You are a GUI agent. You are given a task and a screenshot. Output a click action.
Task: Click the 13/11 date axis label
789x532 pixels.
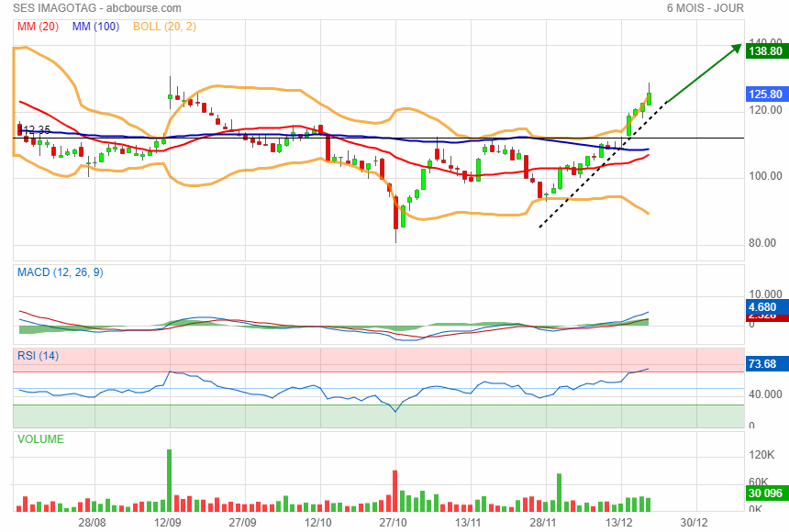(x=468, y=523)
